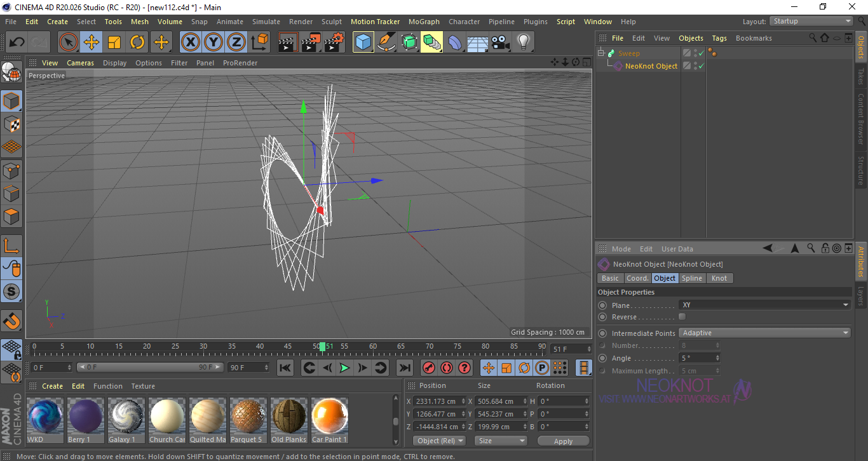Open material manager Create menu

click(53, 386)
